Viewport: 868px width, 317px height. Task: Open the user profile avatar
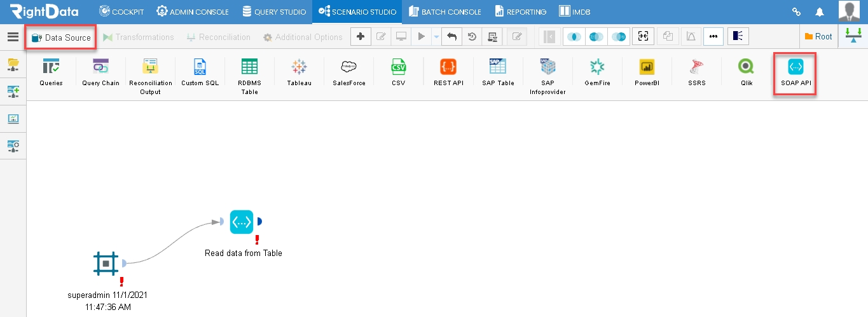point(850,11)
